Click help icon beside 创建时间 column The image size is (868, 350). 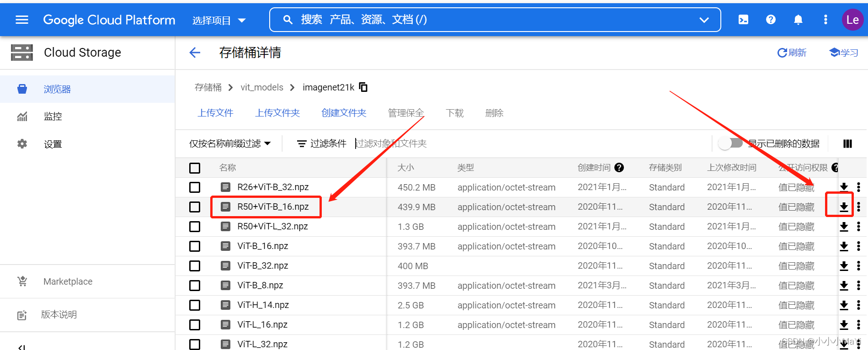click(619, 168)
